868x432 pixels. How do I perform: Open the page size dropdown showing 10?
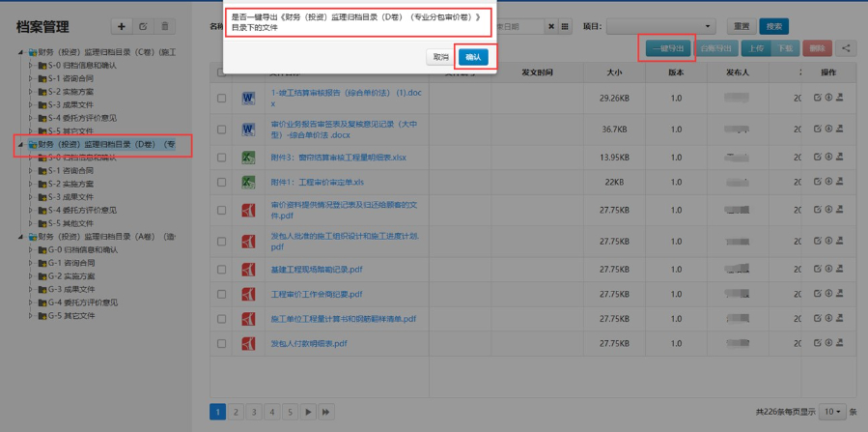pos(831,412)
